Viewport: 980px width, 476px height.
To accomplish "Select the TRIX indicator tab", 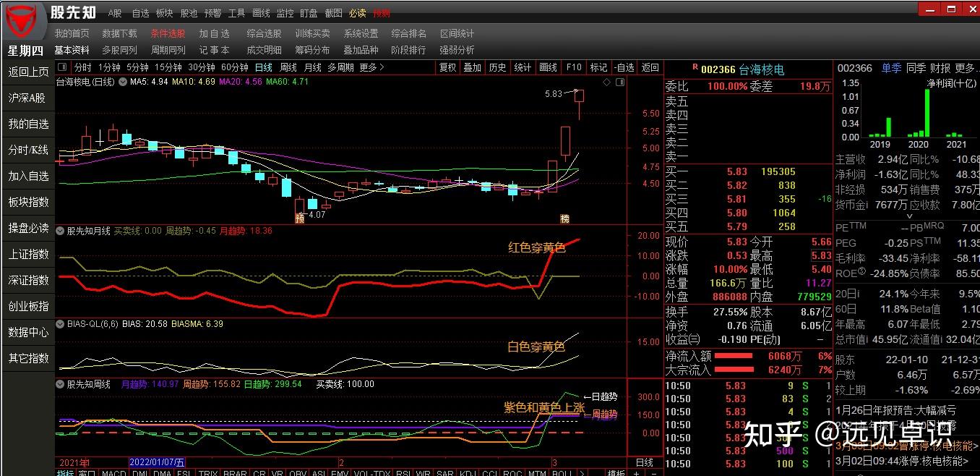I will tap(208, 474).
